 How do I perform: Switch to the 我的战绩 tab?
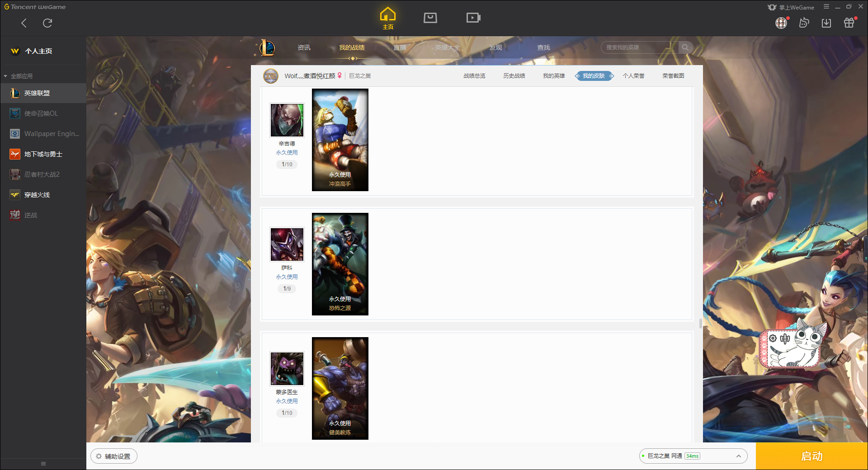(x=352, y=47)
